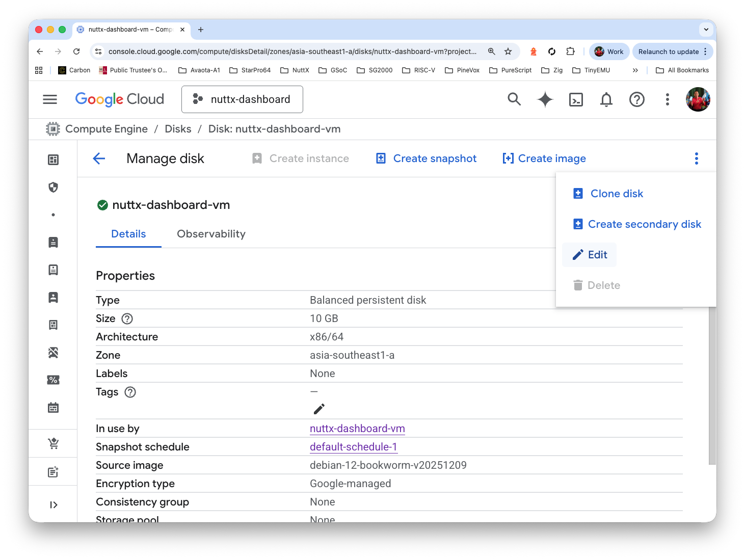Open the hamburger navigation menu

point(50,99)
